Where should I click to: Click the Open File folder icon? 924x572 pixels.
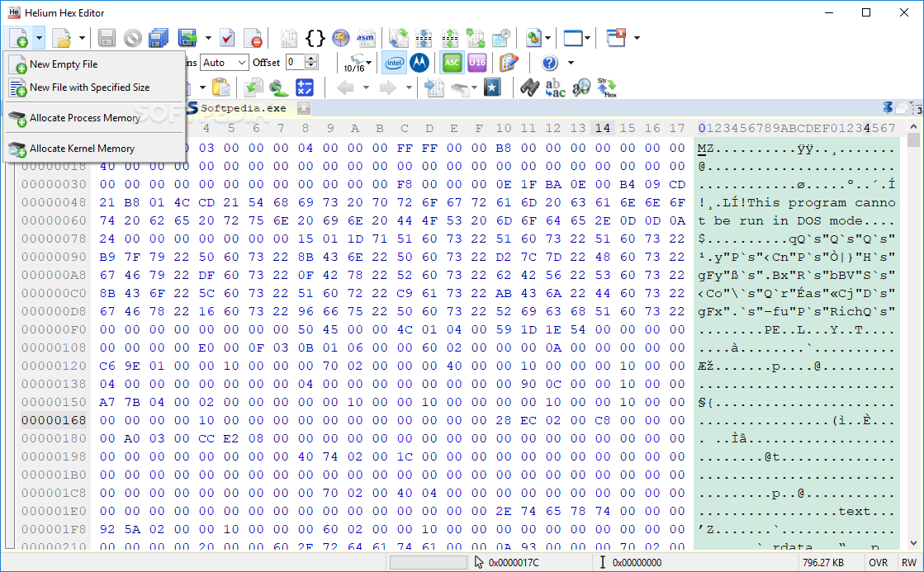click(62, 38)
